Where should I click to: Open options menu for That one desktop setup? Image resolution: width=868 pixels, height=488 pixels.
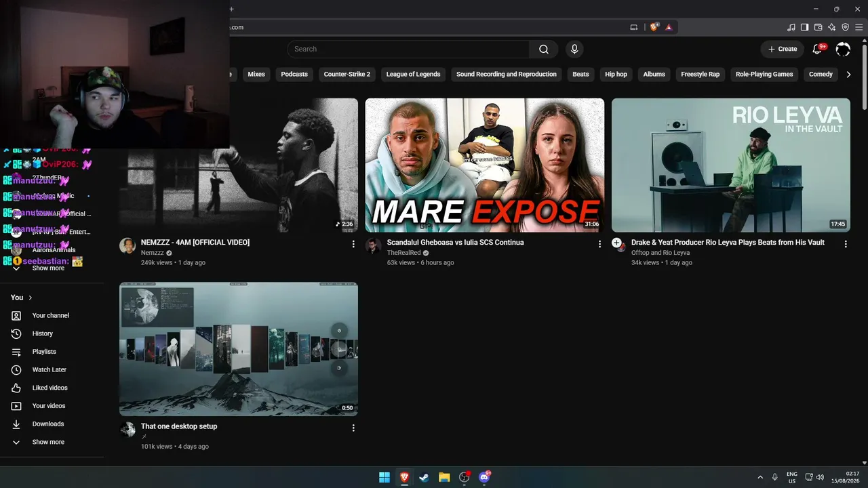[x=353, y=428]
